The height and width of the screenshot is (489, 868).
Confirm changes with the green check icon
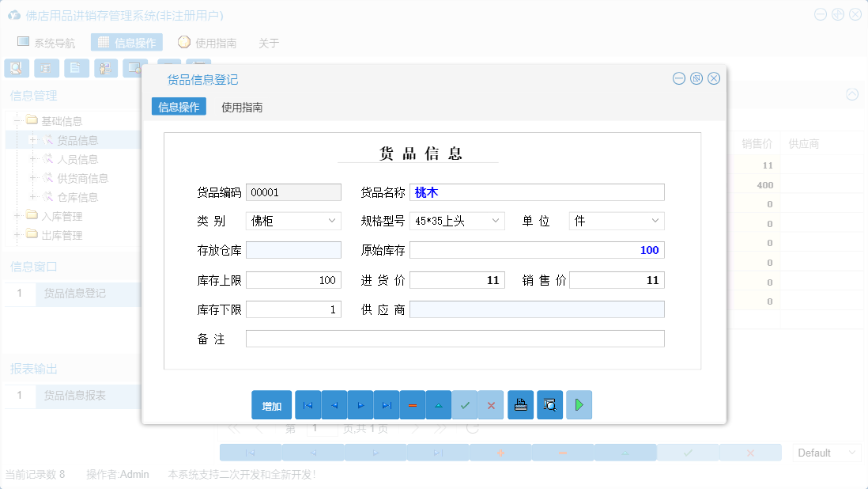465,404
